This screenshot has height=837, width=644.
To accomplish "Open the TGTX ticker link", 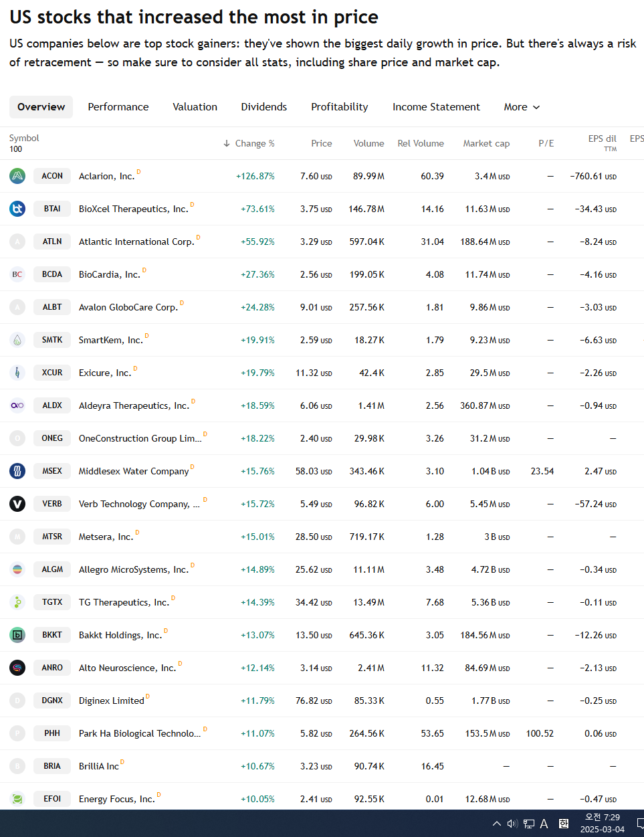I will pyautogui.click(x=52, y=602).
